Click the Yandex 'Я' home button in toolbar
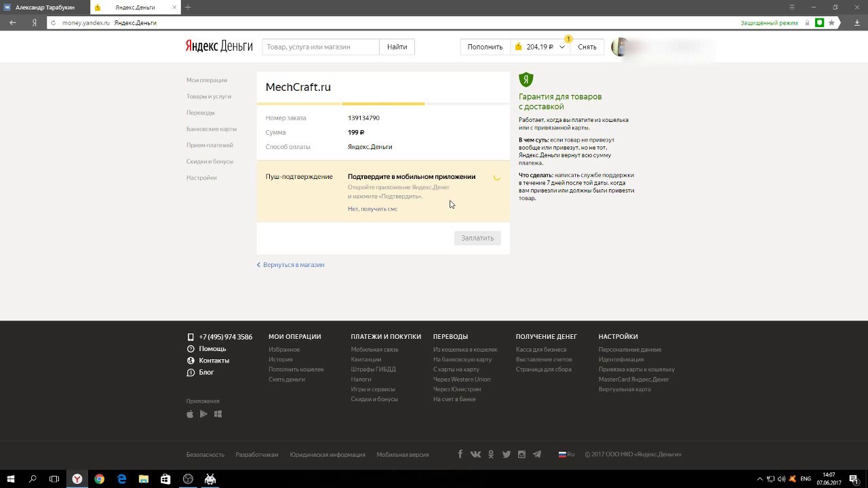 click(34, 22)
